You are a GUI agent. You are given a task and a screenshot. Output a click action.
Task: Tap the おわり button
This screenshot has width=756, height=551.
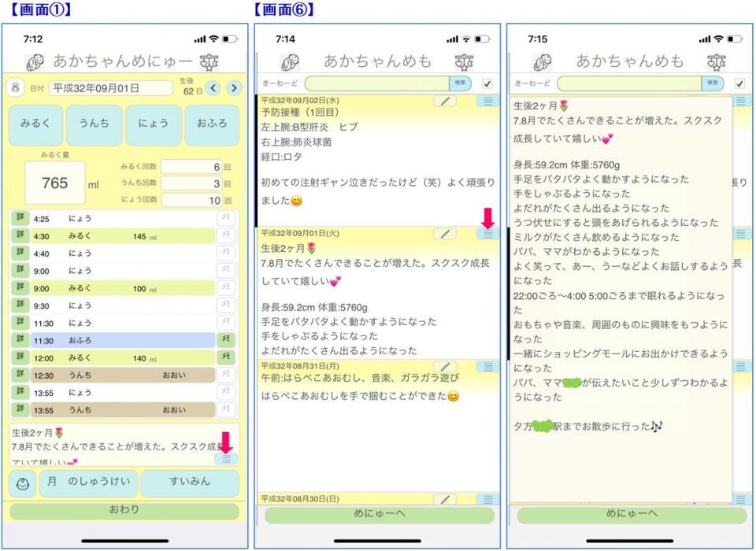124,511
